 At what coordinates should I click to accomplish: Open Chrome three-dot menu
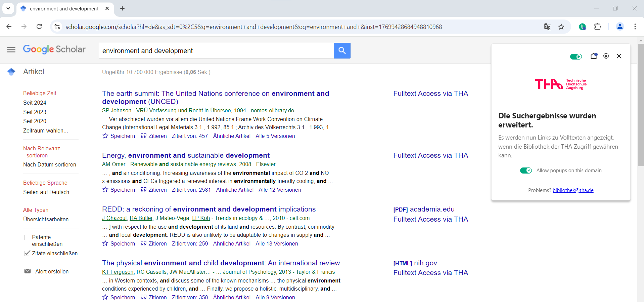(x=635, y=27)
